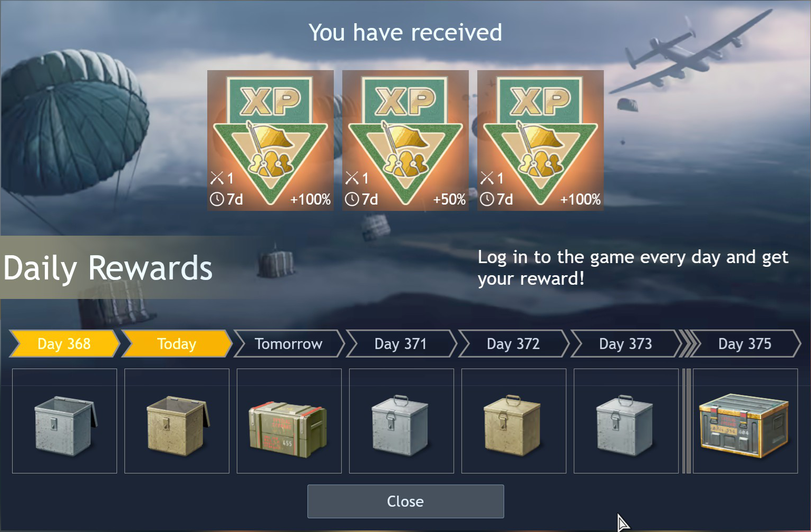Close the Daily Rewards window
The height and width of the screenshot is (532, 811).
point(405,501)
